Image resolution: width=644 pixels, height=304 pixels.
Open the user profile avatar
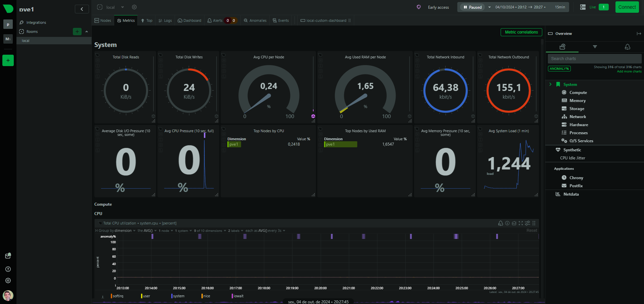pyautogui.click(x=8, y=295)
